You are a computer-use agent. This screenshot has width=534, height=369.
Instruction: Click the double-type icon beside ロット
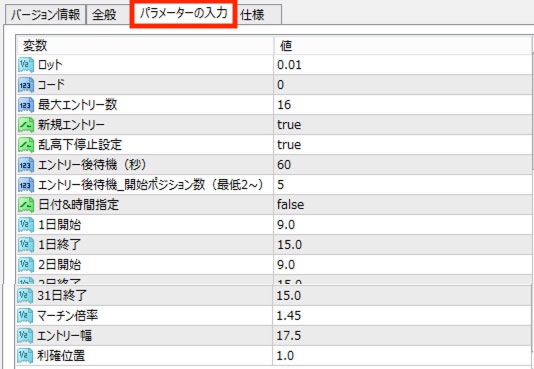pyautogui.click(x=26, y=65)
